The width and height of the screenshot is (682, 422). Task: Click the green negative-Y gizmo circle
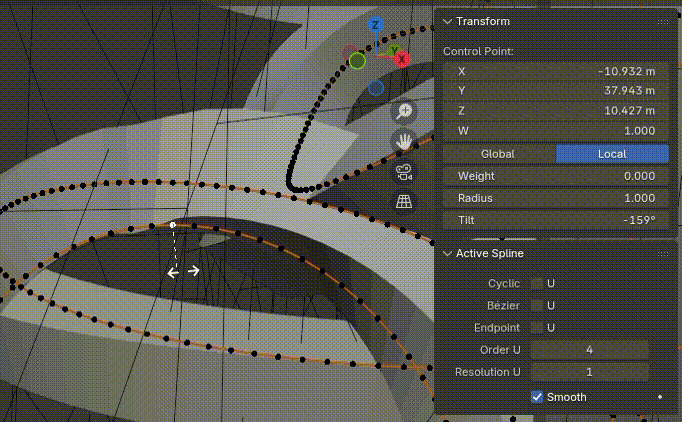tap(357, 62)
